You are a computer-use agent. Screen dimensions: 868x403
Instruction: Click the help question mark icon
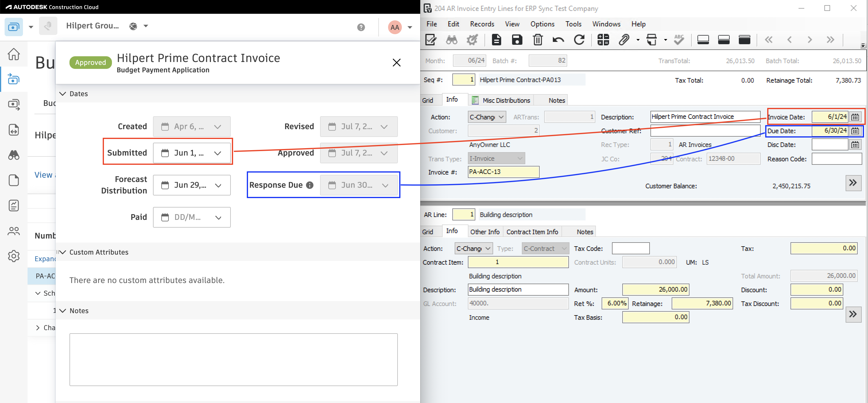point(361,27)
